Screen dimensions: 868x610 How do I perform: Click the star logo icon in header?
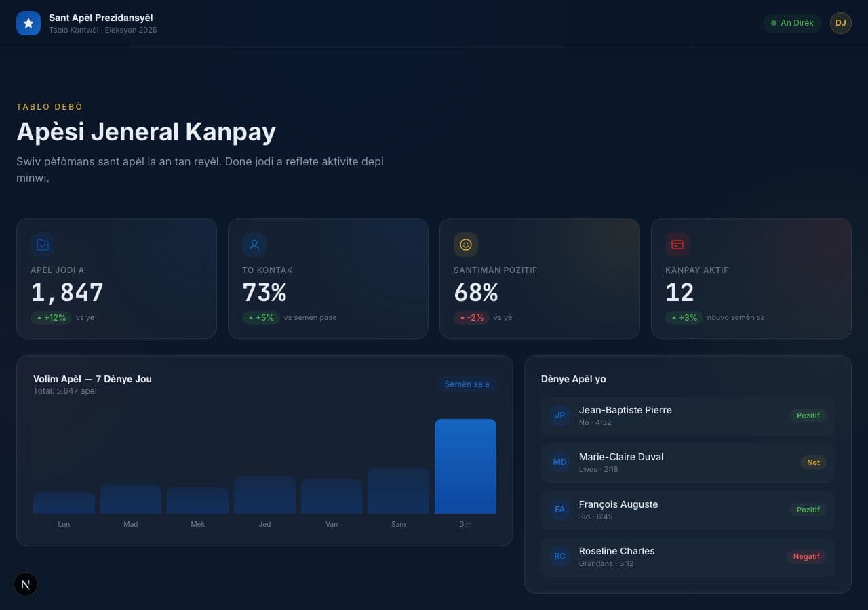point(28,23)
